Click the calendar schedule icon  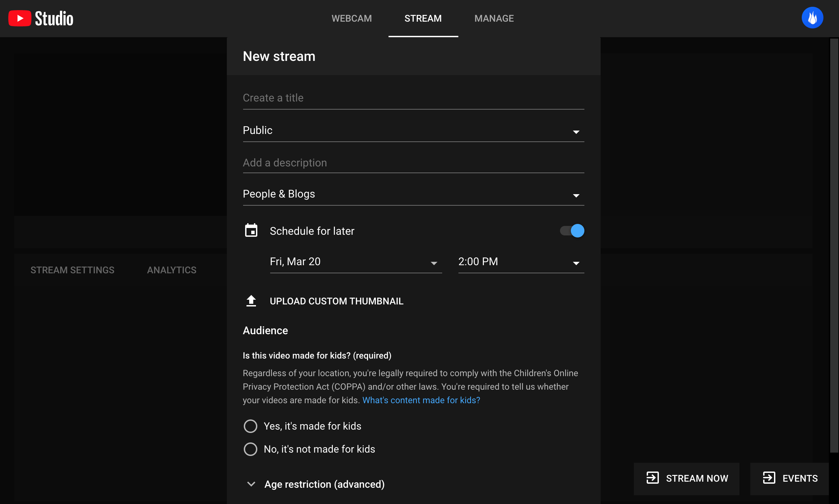click(x=251, y=231)
